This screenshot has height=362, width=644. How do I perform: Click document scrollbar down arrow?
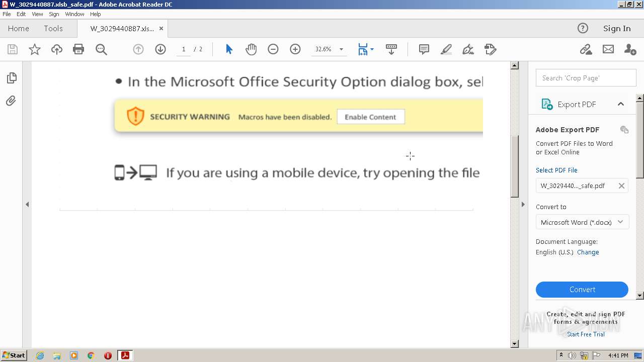tap(514, 344)
